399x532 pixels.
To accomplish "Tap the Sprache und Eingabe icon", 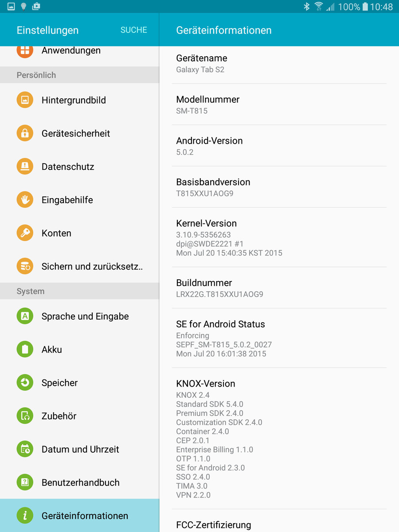I will click(x=25, y=316).
